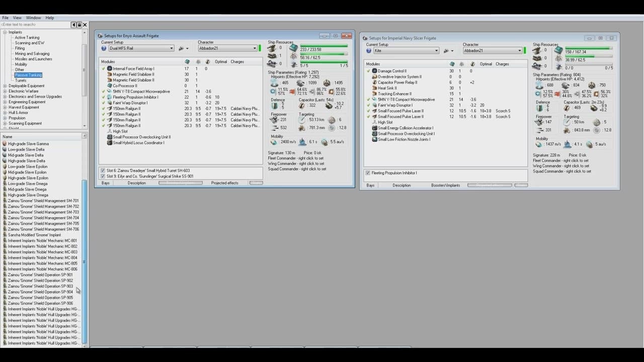Uncheck Slot 9 Eifyr 'Gunslinger' implant
This screenshot has width=644, height=362.
pos(103,176)
